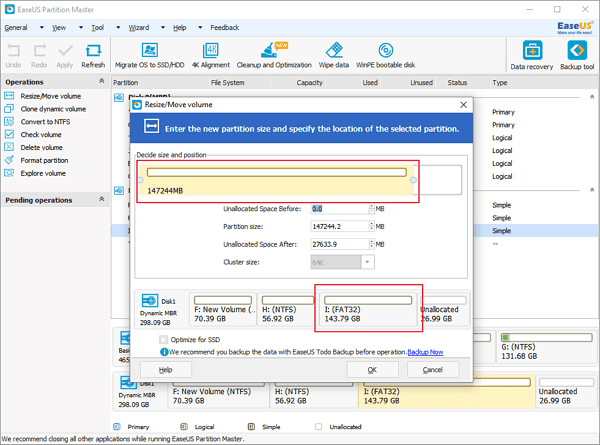600x445 pixels.
Task: Run Check volume operation
Action: coord(41,135)
